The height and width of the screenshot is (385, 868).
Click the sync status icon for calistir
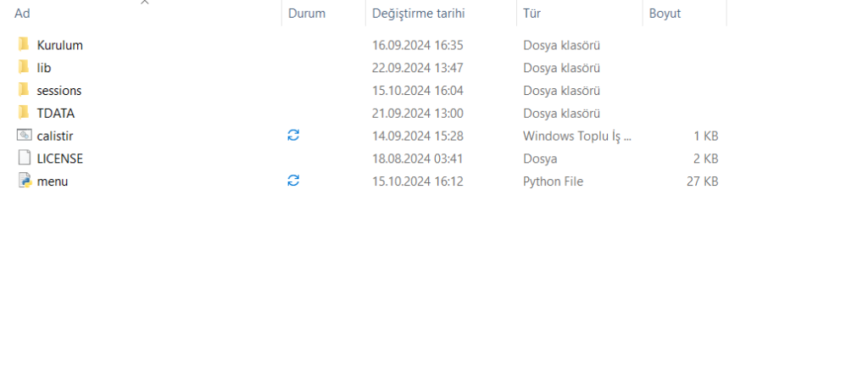point(293,136)
